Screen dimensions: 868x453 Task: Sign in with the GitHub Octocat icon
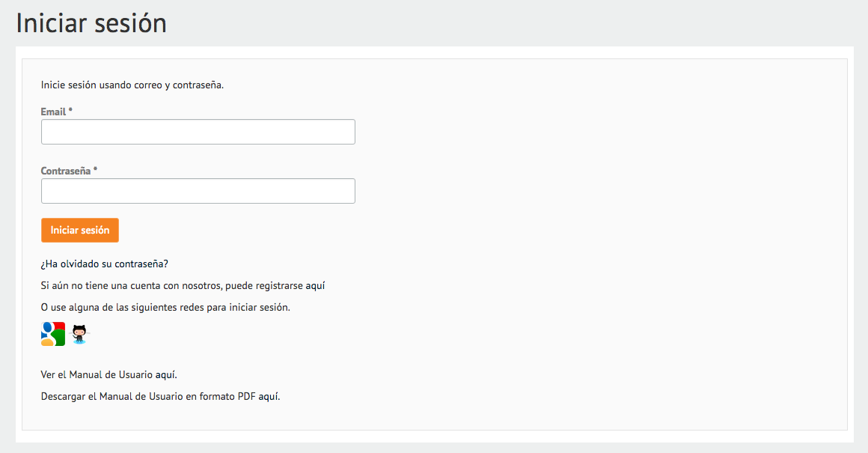(x=80, y=334)
